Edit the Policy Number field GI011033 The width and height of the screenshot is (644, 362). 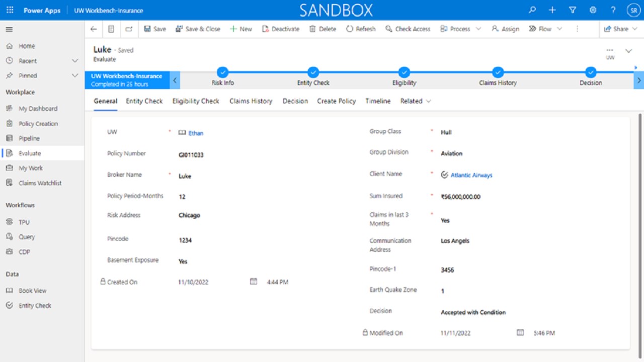point(191,155)
